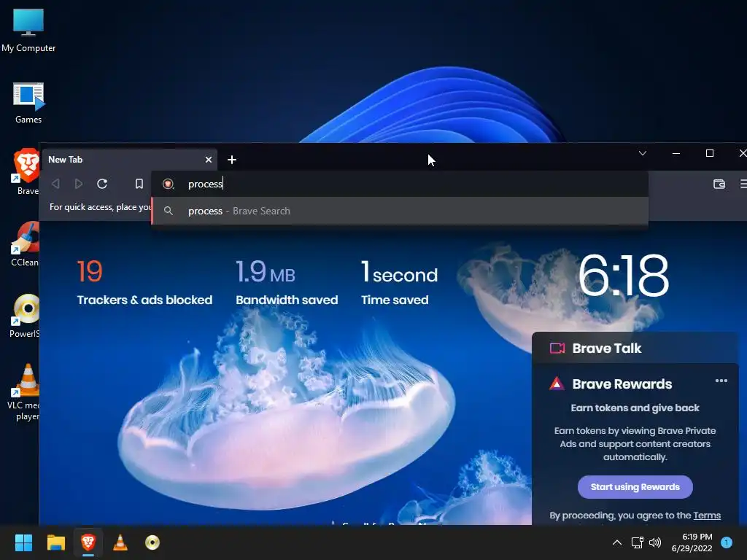Select the New Tab tab
The width and height of the screenshot is (747, 560).
[x=130, y=160]
